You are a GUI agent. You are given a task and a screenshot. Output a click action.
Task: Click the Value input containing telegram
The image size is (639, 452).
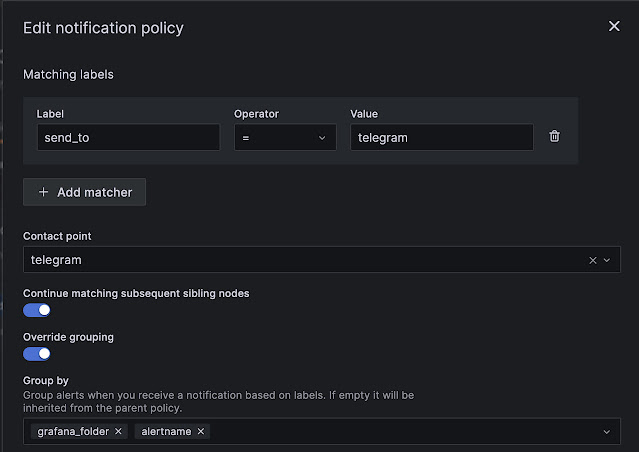click(441, 138)
